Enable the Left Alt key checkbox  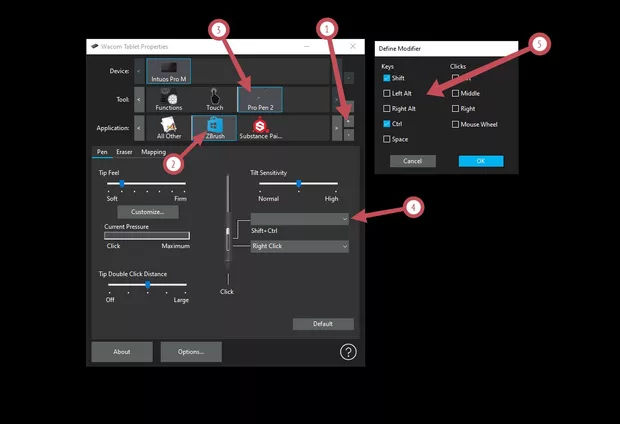point(386,93)
